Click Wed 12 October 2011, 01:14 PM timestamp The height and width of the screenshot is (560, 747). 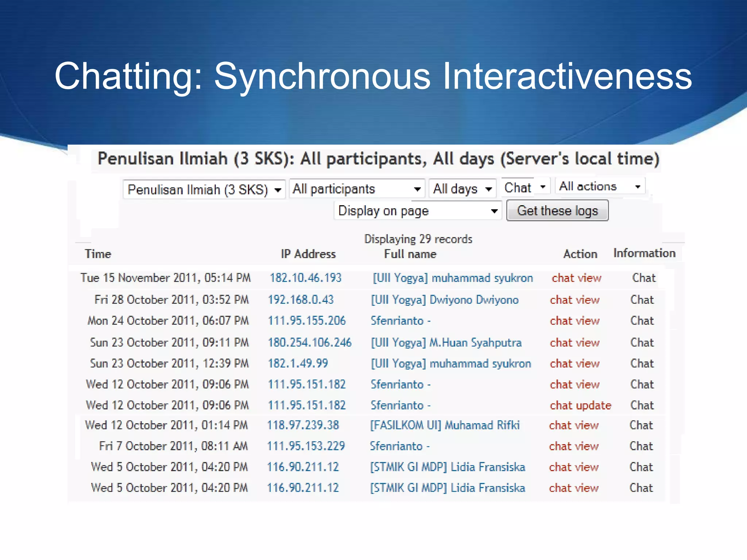pyautogui.click(x=166, y=425)
